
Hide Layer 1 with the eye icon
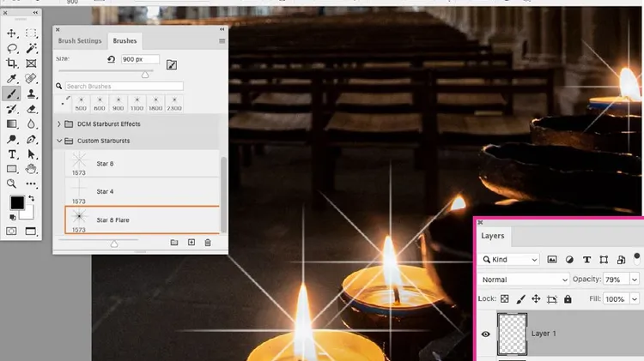[x=485, y=334]
